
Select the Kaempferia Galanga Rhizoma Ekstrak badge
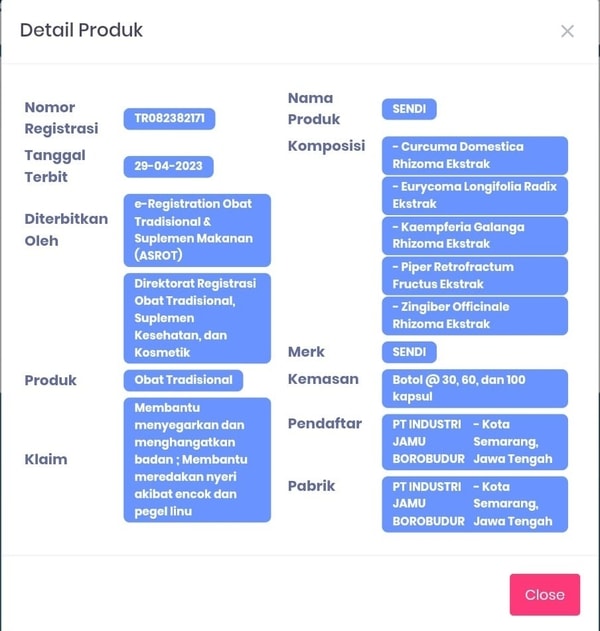[x=474, y=235]
